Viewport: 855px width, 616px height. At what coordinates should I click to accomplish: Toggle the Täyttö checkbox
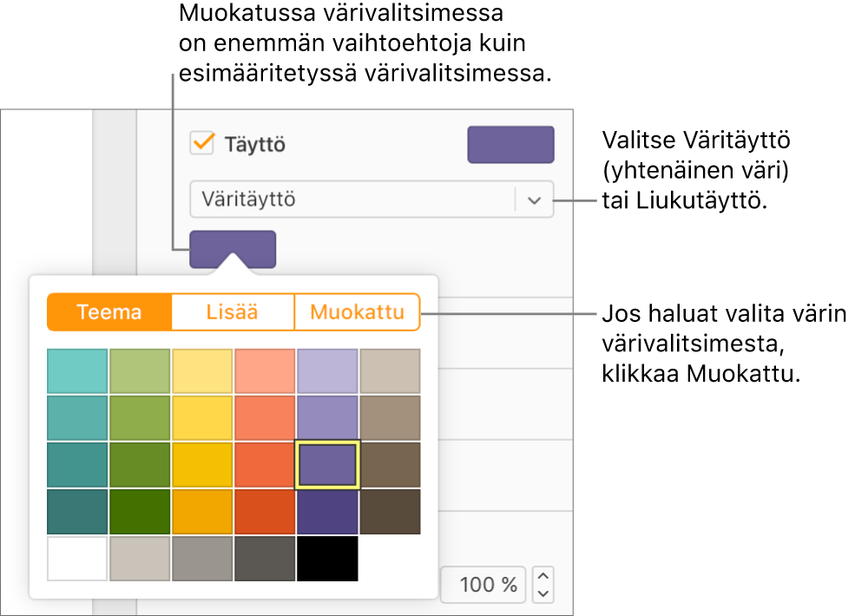pyautogui.click(x=202, y=143)
